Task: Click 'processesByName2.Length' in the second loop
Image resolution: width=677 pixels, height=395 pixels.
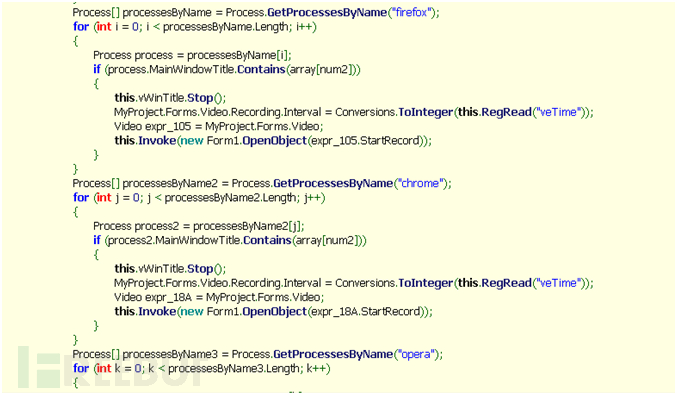Action: point(231,198)
